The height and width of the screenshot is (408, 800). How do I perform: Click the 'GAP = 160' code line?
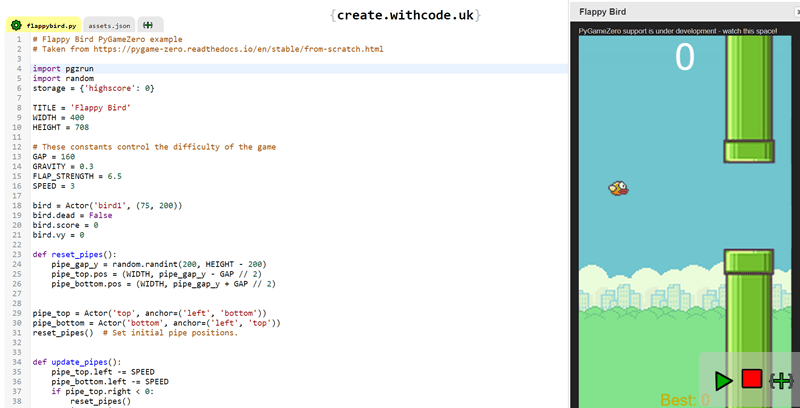point(54,157)
